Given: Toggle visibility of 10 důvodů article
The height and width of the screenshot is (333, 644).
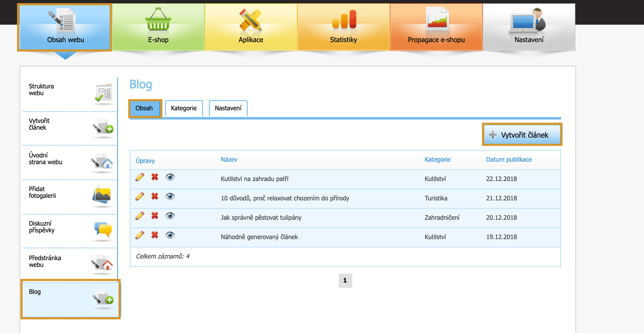Looking at the screenshot, I should click(x=170, y=196).
